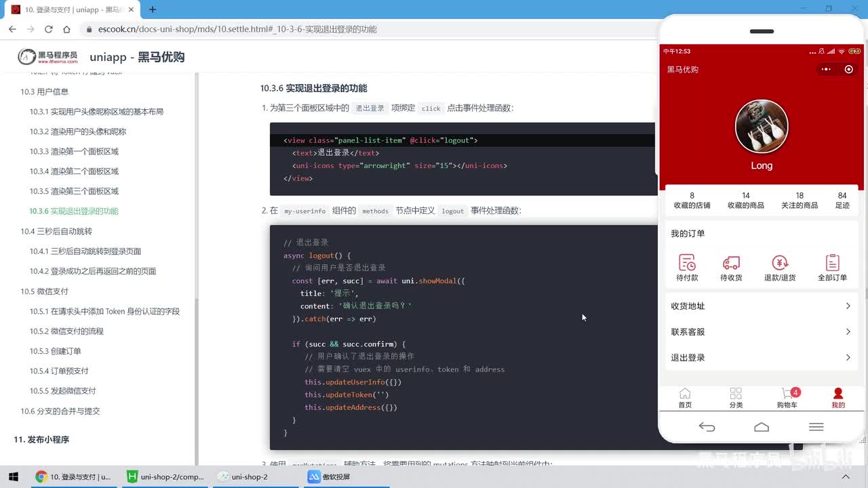Screen dimensions: 868x488
Task: Go to 10.3.2 渲染用户的头像和昵称
Action: click(78, 131)
